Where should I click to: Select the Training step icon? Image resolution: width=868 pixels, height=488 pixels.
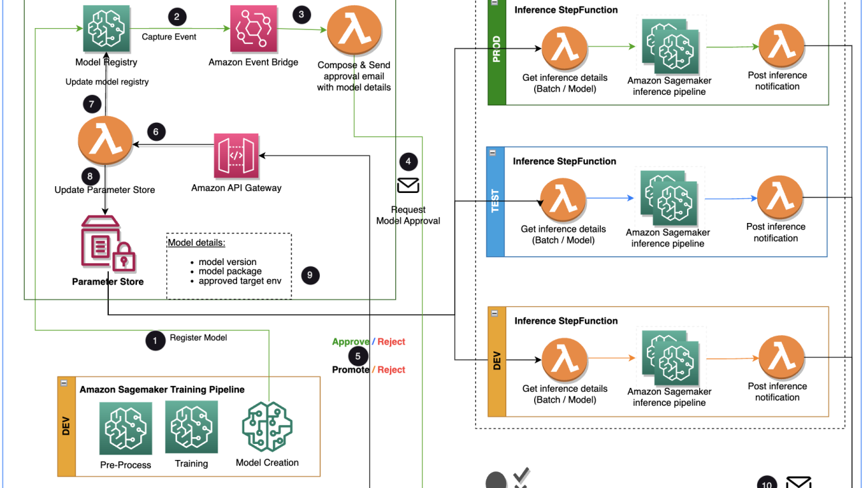pos(192,427)
